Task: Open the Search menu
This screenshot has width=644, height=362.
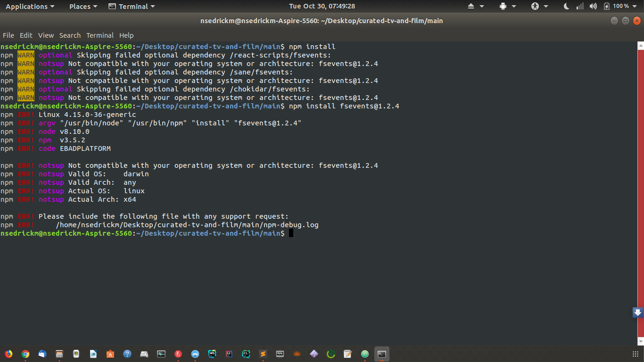Action: [x=70, y=35]
